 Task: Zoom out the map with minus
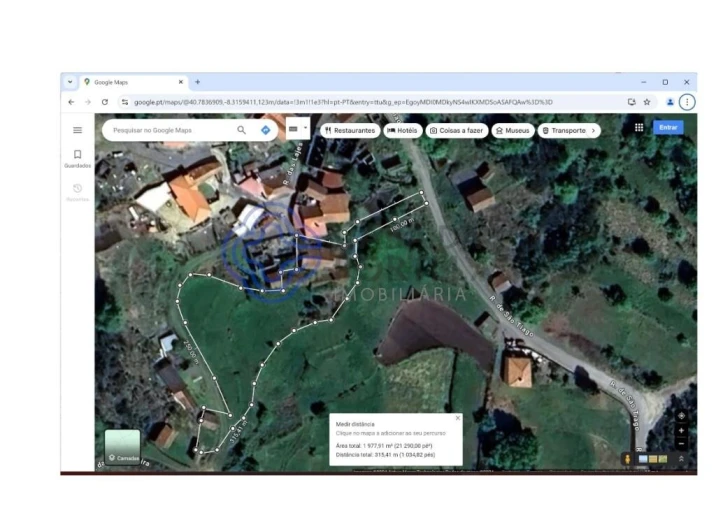tap(681, 443)
